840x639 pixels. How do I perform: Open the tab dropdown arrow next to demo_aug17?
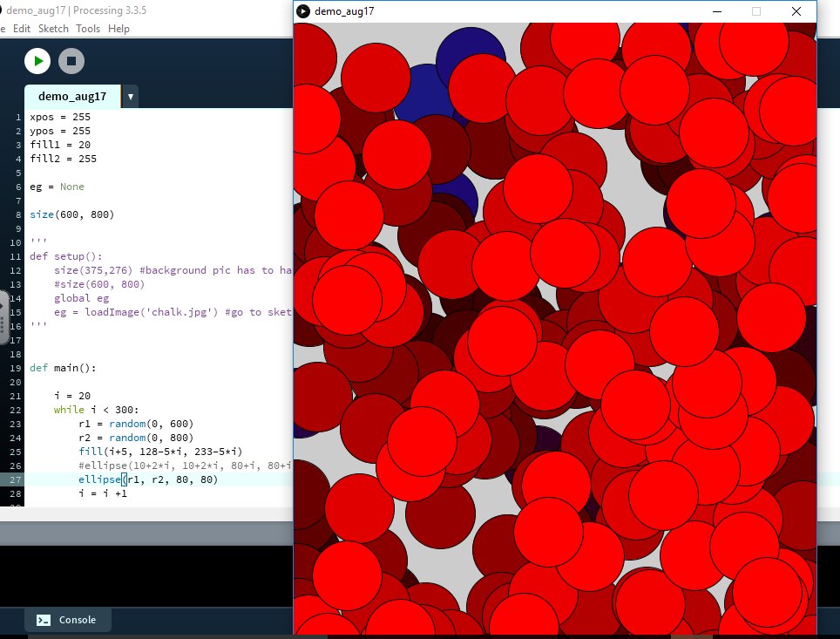click(x=130, y=97)
